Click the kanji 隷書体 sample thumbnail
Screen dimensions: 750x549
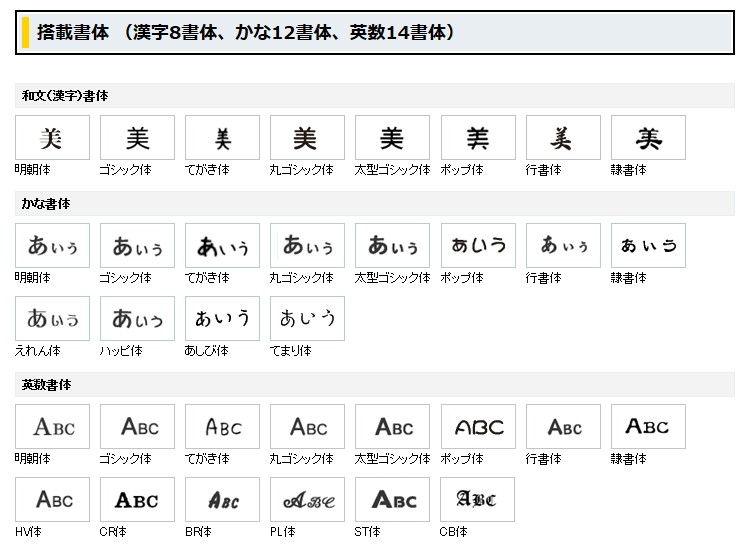(648, 138)
